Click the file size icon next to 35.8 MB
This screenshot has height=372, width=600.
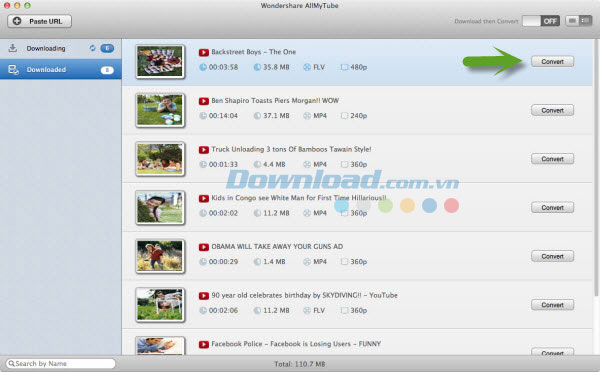257,67
